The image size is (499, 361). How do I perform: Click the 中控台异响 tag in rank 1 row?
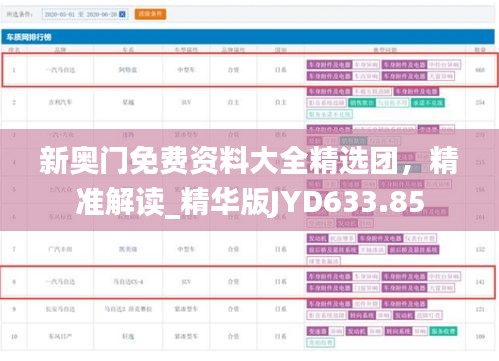(x=444, y=65)
